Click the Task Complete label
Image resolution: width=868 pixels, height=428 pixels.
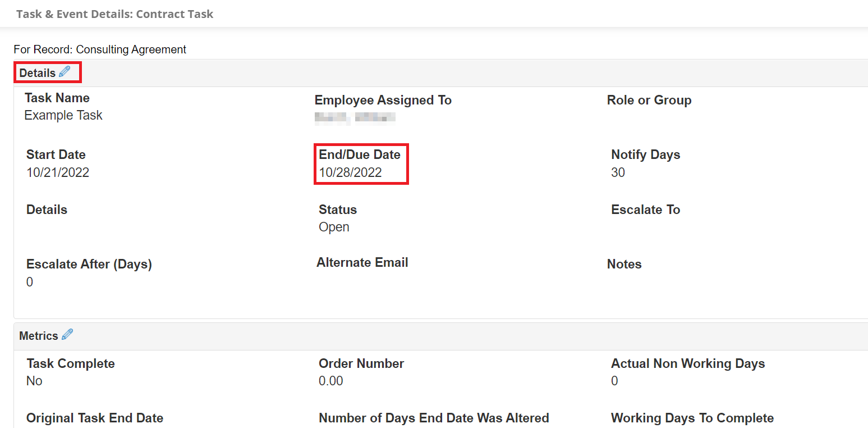pos(71,363)
